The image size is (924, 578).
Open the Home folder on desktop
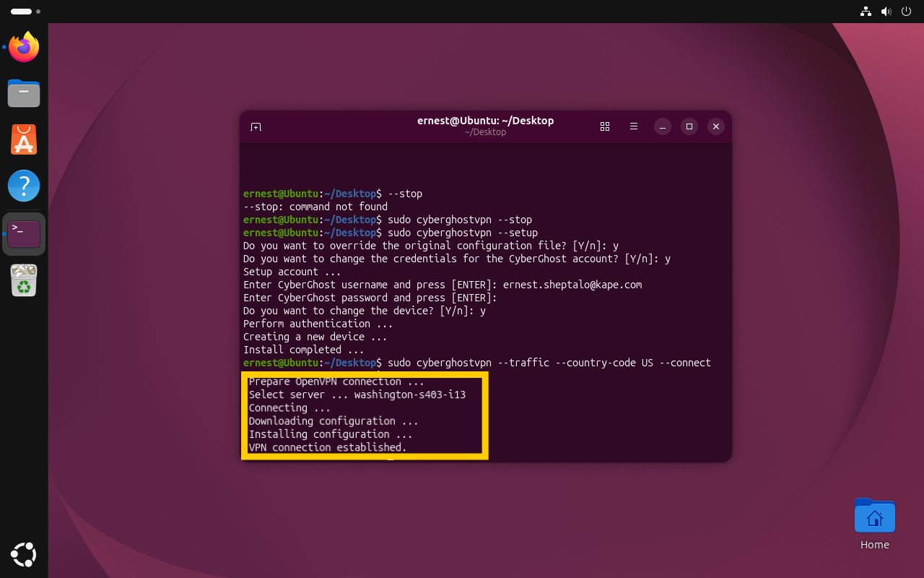pyautogui.click(x=874, y=524)
